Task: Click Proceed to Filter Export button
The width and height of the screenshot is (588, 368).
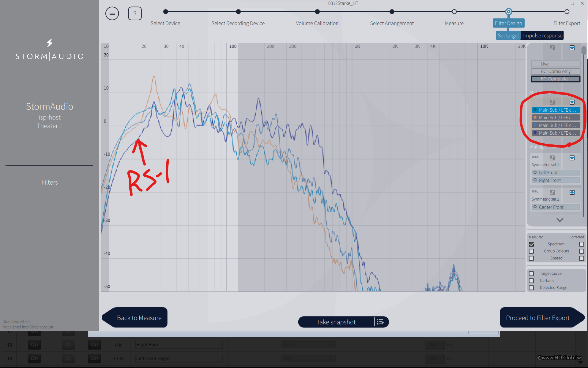Action: point(542,318)
